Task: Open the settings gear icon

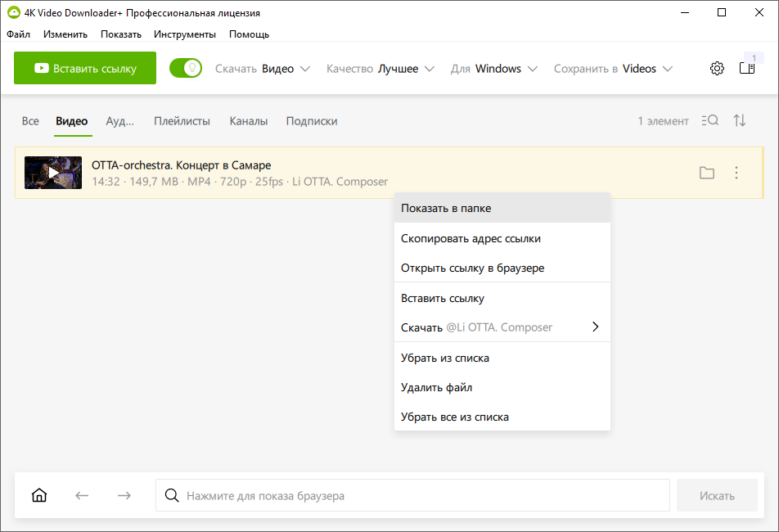Action: [x=717, y=69]
